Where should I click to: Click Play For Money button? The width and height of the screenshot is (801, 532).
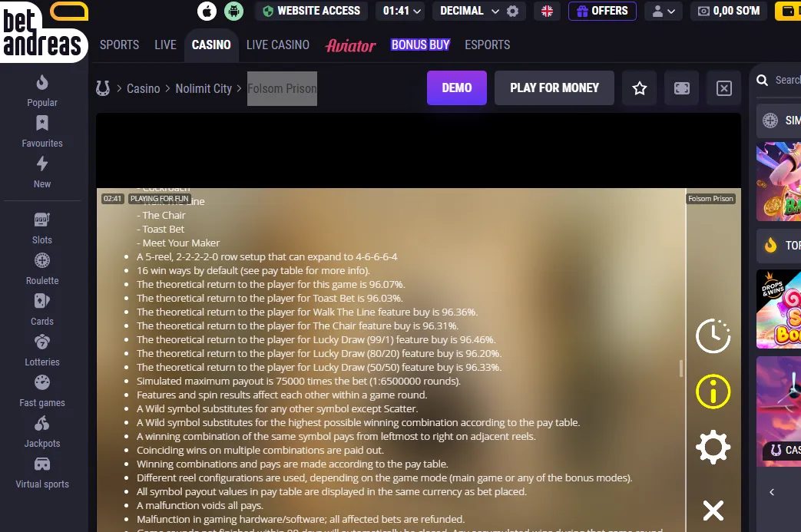tap(554, 88)
